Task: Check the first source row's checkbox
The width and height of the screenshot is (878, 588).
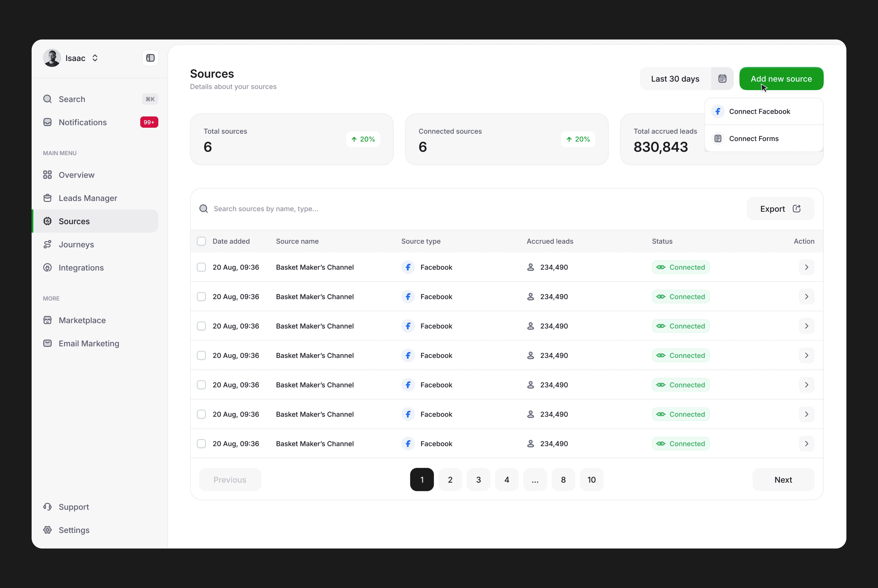Action: click(x=202, y=267)
